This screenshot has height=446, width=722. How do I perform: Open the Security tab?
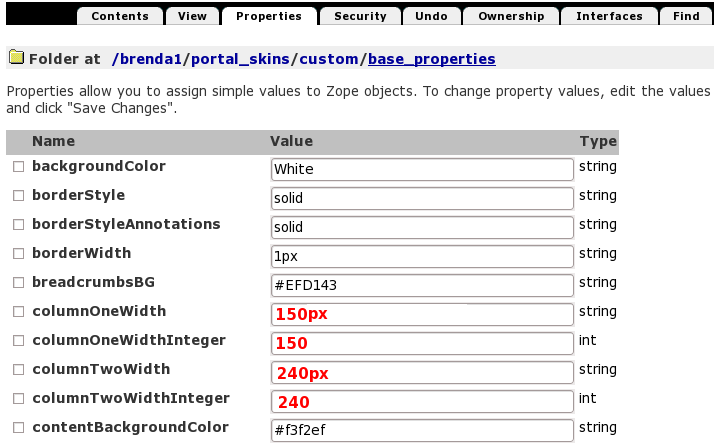[360, 16]
